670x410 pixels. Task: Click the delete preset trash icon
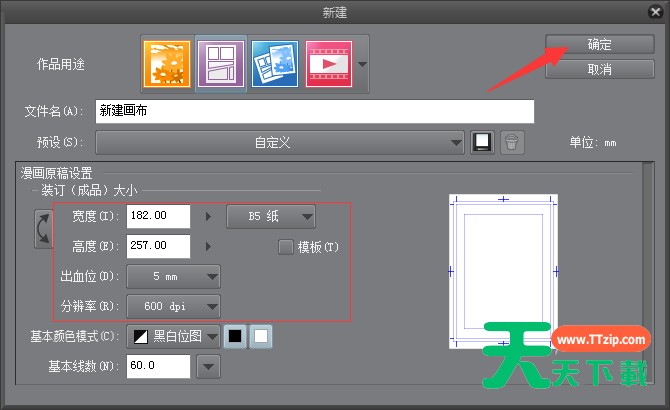pyautogui.click(x=511, y=142)
